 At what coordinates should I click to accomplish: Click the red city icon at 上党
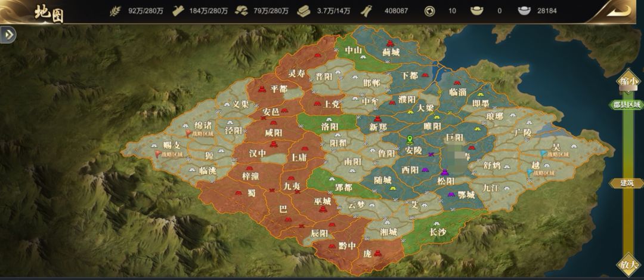pos(317,103)
